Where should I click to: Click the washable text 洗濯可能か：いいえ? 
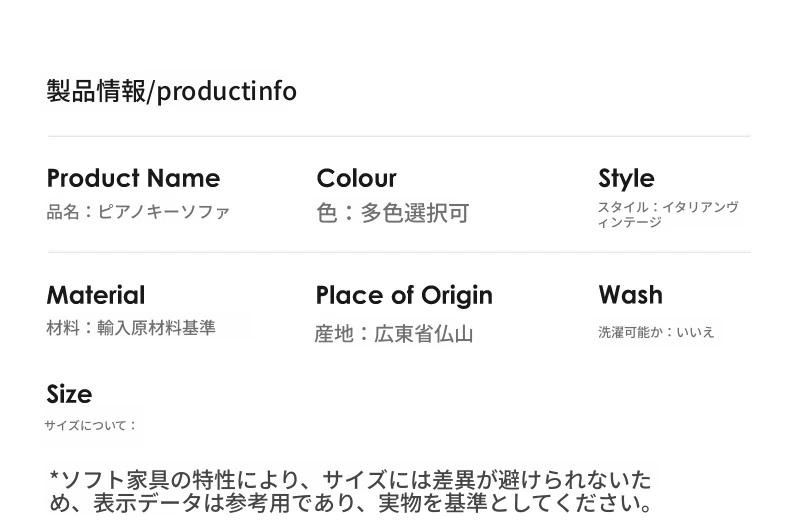(656, 332)
